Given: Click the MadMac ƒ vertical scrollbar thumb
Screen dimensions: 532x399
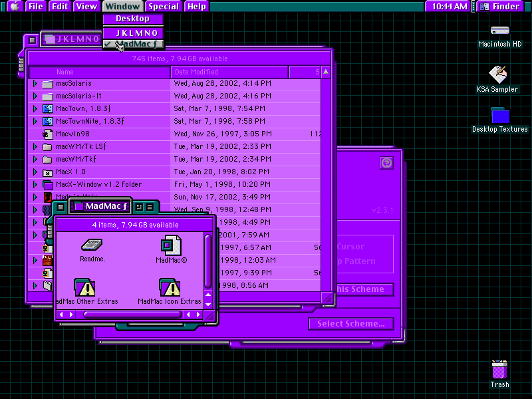Looking at the screenshot, I should pyautogui.click(x=208, y=261).
